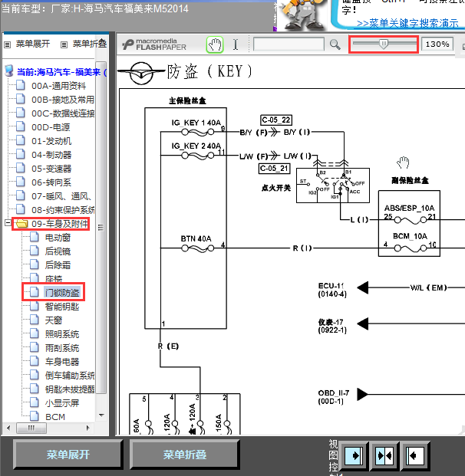
Task: Click the computer icon at tree root
Action: pos(9,71)
